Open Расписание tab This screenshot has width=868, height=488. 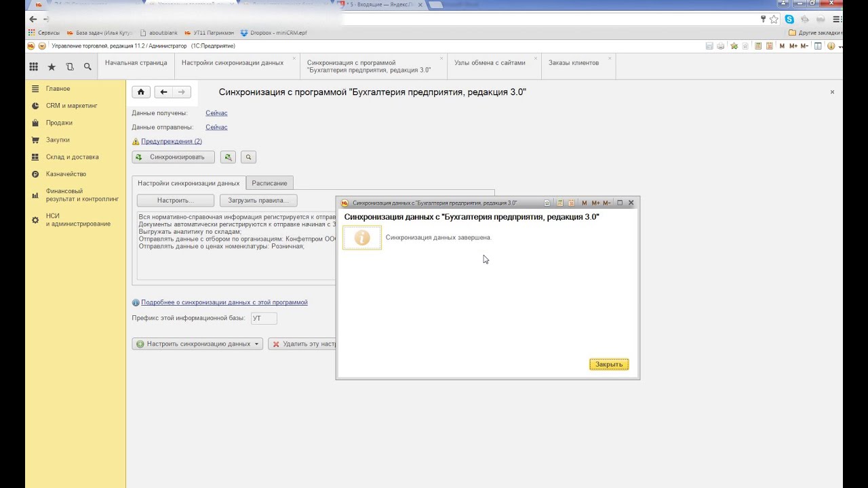(x=269, y=183)
